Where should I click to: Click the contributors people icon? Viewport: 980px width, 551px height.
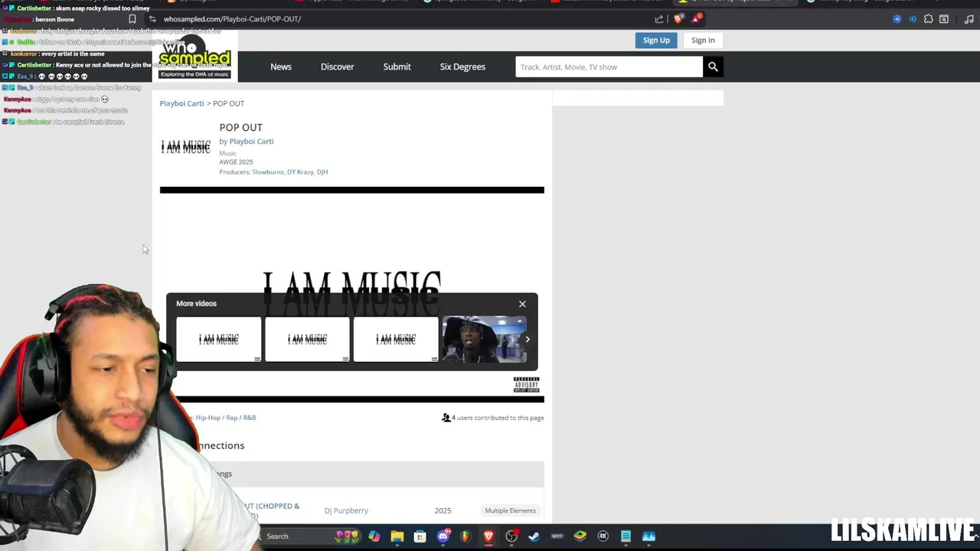pos(446,418)
